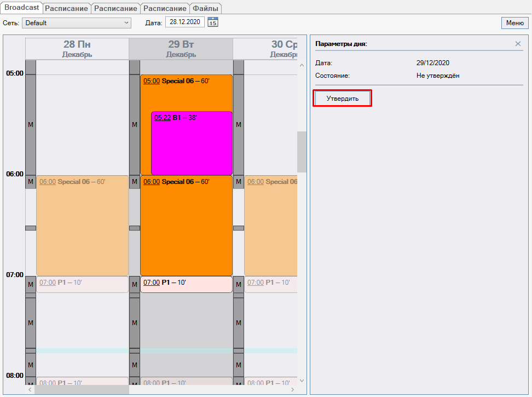The image size is (532, 397).
Task: Switch to the Файлы tab
Action: tap(206, 8)
